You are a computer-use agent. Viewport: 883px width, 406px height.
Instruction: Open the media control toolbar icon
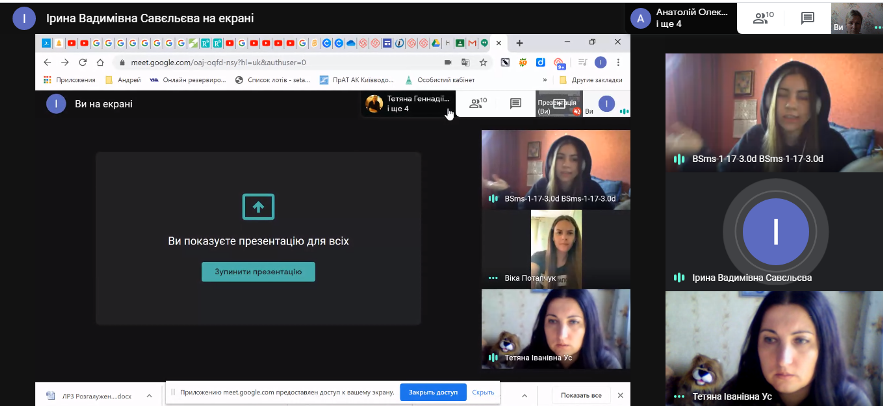coord(583,63)
